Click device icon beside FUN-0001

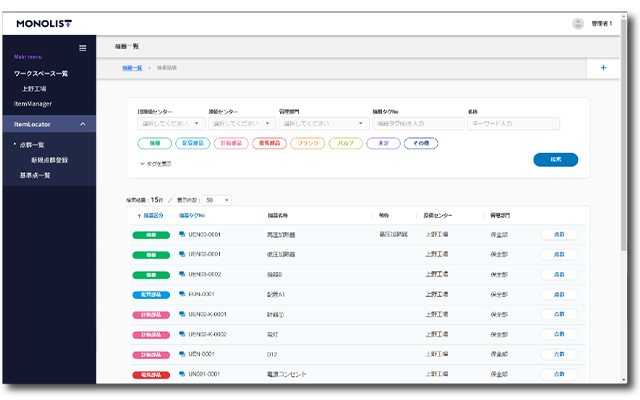(181, 295)
